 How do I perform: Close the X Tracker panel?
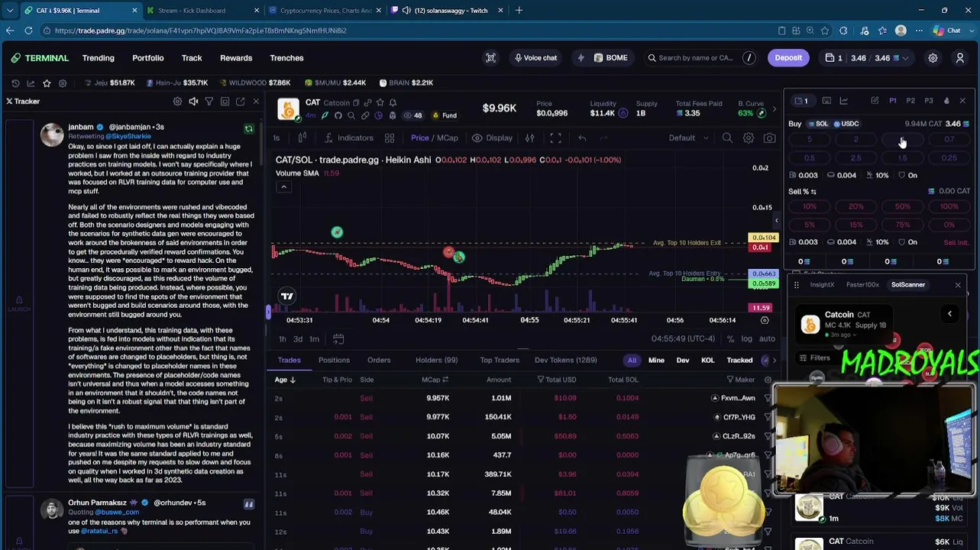tap(256, 101)
